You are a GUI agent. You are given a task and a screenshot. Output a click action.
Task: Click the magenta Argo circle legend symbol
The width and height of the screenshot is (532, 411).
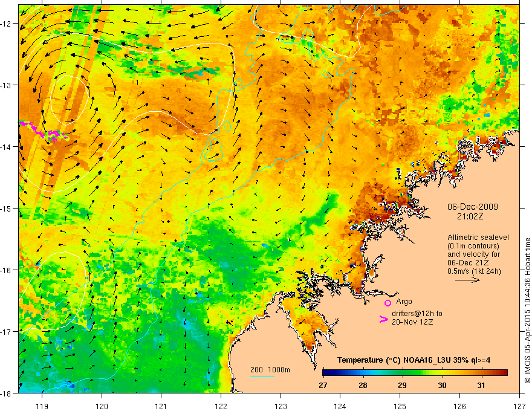(x=388, y=303)
